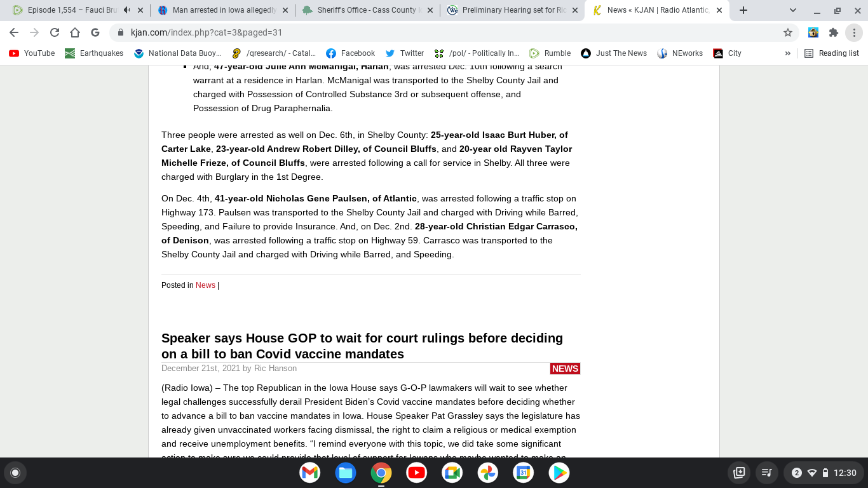
Task: Click the Chrome icon in the shelf
Action: [x=381, y=472]
